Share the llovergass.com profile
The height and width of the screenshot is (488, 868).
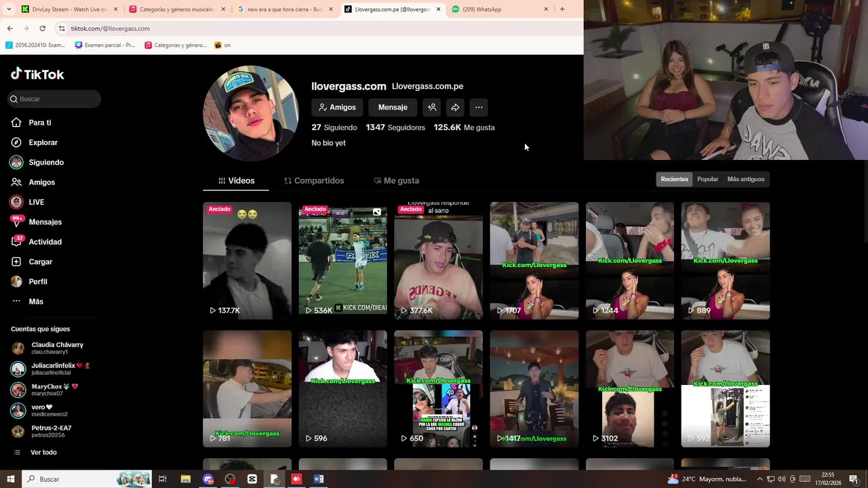tap(455, 107)
